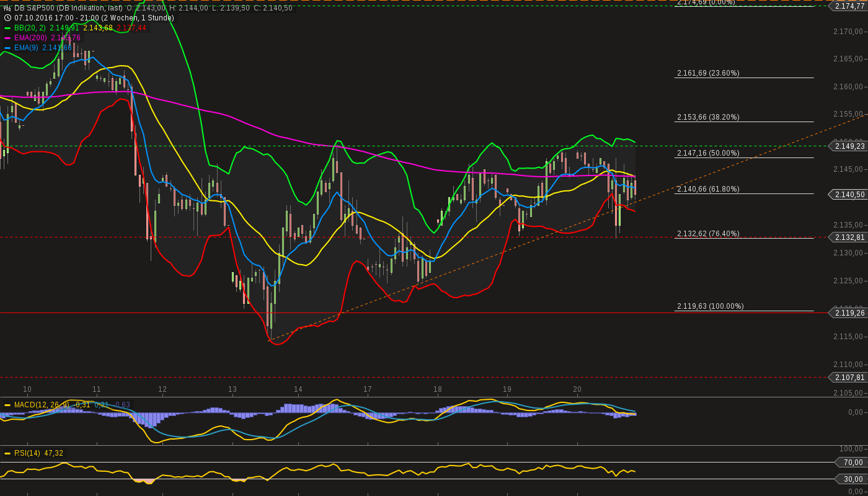Click the 2.115,00 price axis label
This screenshot has height=496, width=868.
click(849, 337)
